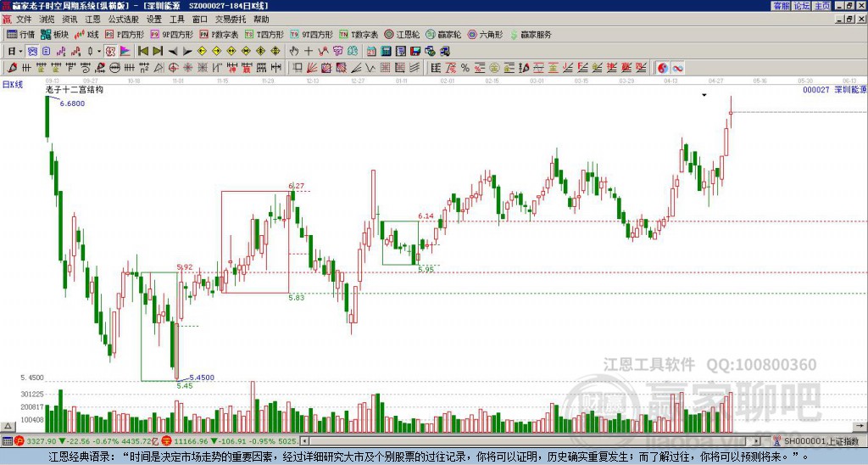Click the up-arrow button at volume panel corner
This screenshot has width=868, height=465.
tap(8, 426)
